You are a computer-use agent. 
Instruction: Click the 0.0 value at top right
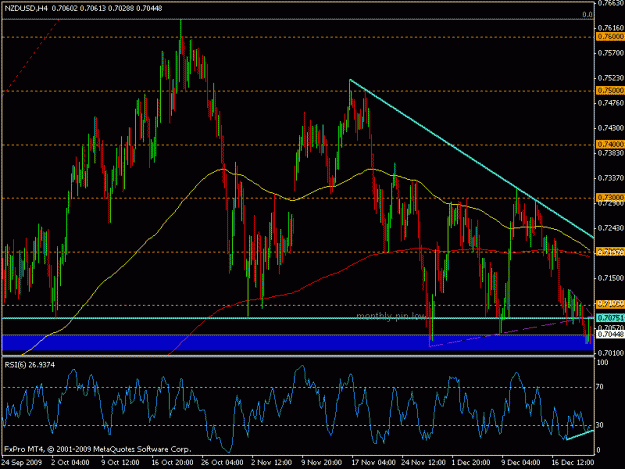point(587,15)
